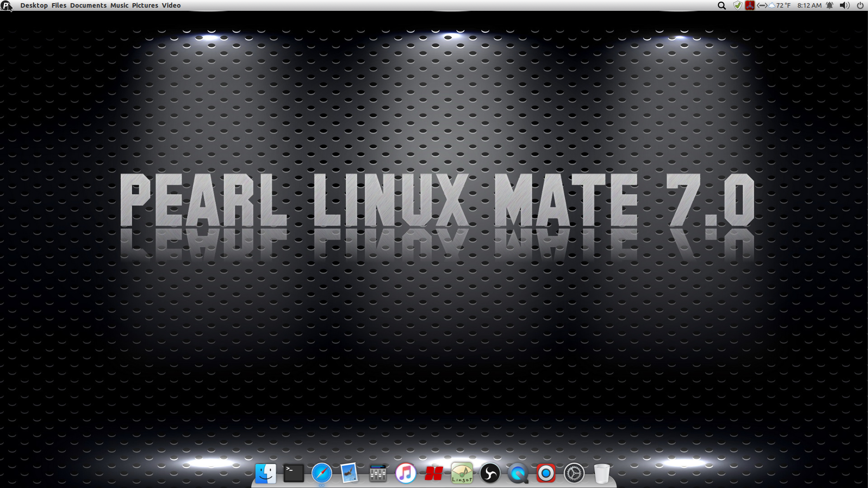868x488 pixels.
Task: Launch the eagle stamp mail app from dock
Action: (x=349, y=474)
